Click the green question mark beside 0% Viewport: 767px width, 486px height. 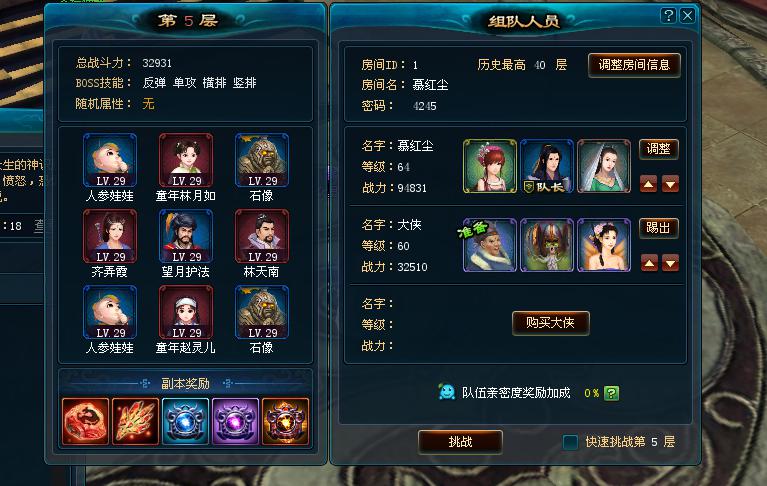point(611,393)
